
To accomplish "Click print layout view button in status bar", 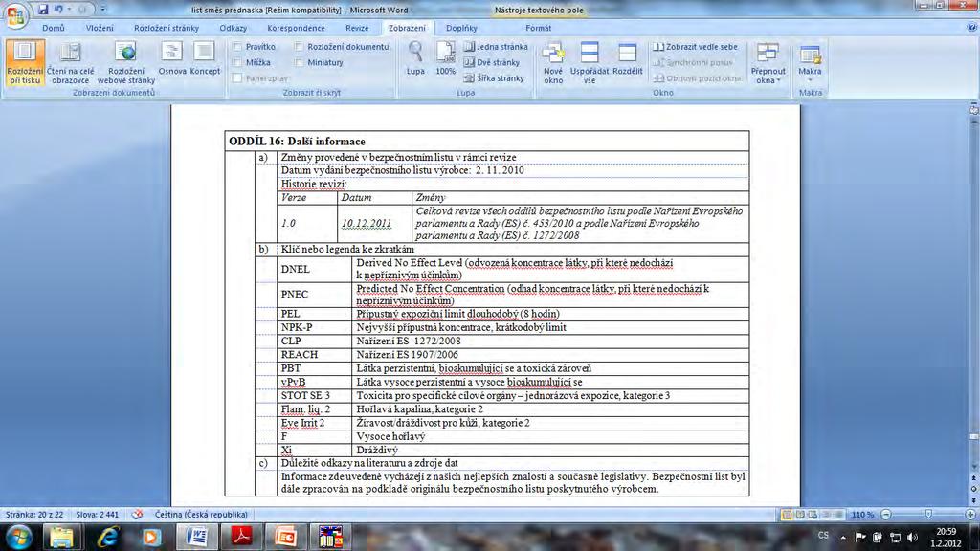I will [x=787, y=514].
